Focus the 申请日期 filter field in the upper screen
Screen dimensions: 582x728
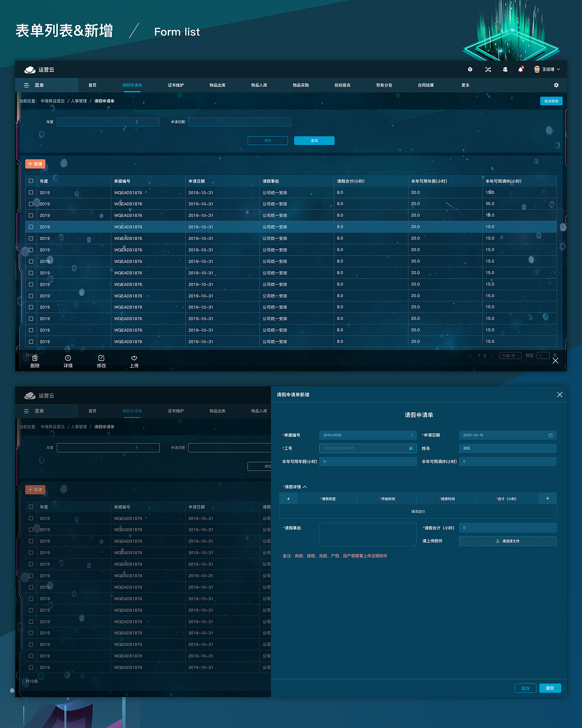point(240,122)
